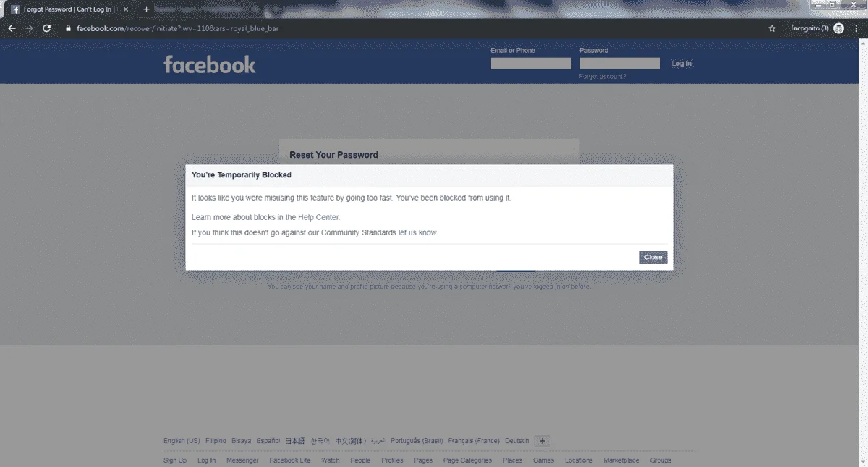Open the Facebook Lite footer link
The height and width of the screenshot is (467, 868).
[290, 460]
